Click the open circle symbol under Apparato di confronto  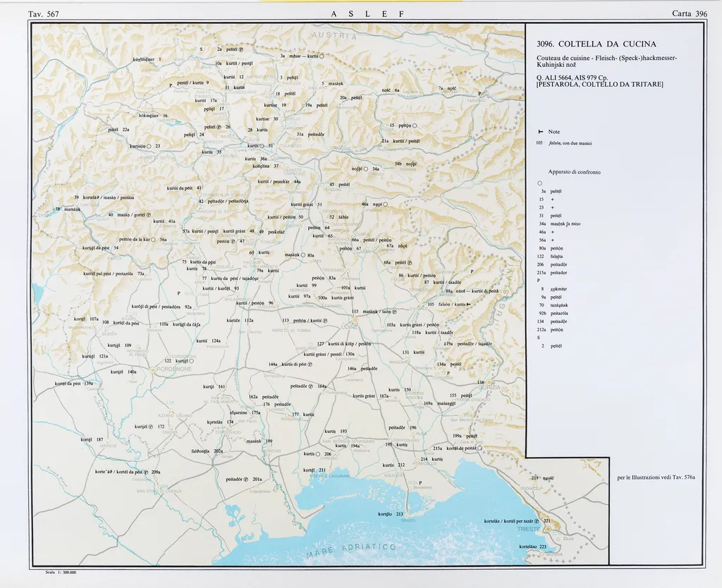(x=539, y=183)
